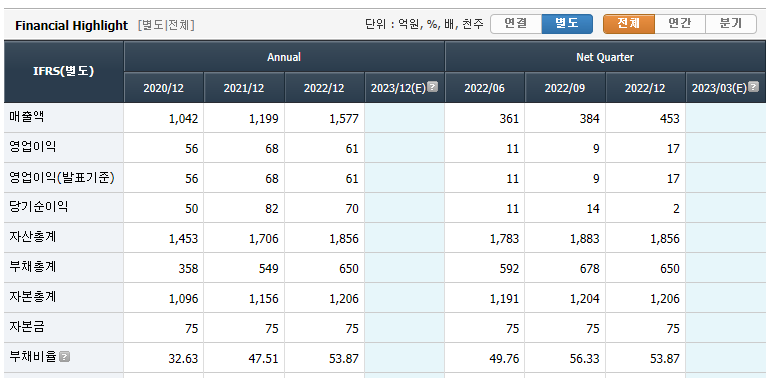Click the 영업이익 row label

(x=33, y=147)
